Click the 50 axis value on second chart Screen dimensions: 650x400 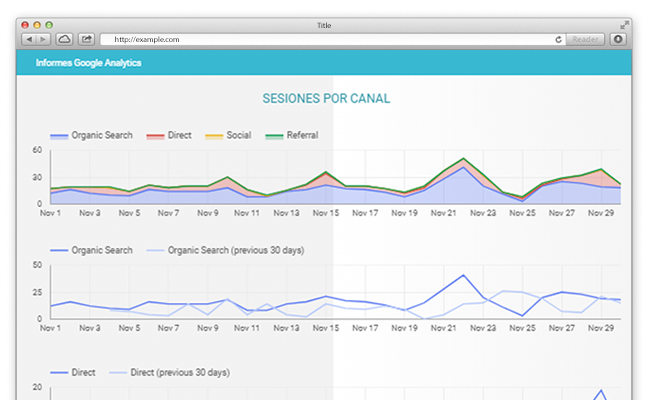37,265
